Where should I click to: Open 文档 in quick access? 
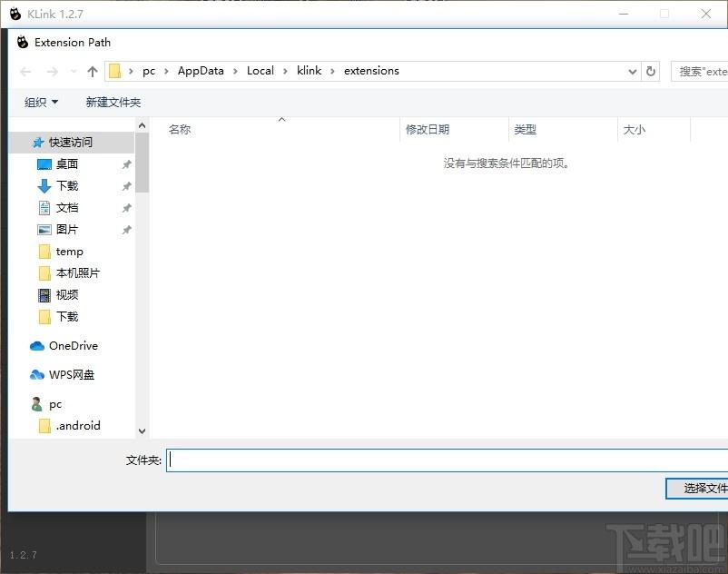pos(67,208)
